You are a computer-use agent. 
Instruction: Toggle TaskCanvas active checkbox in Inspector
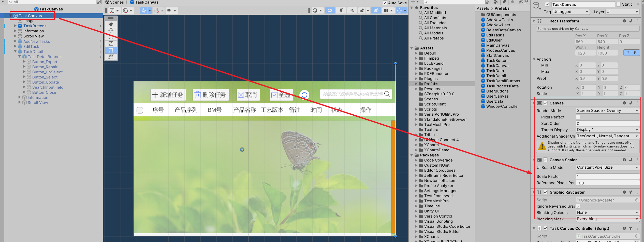click(x=547, y=4)
